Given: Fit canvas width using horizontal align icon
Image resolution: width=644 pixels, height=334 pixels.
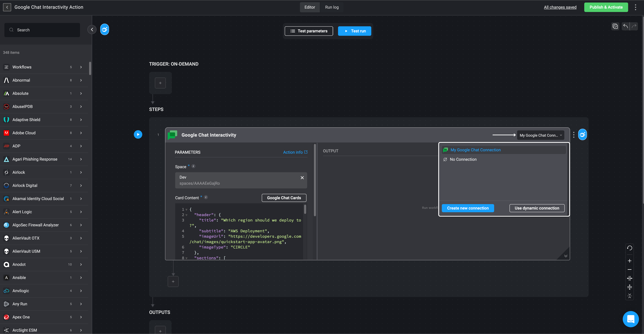Looking at the screenshot, I should 629,278.
